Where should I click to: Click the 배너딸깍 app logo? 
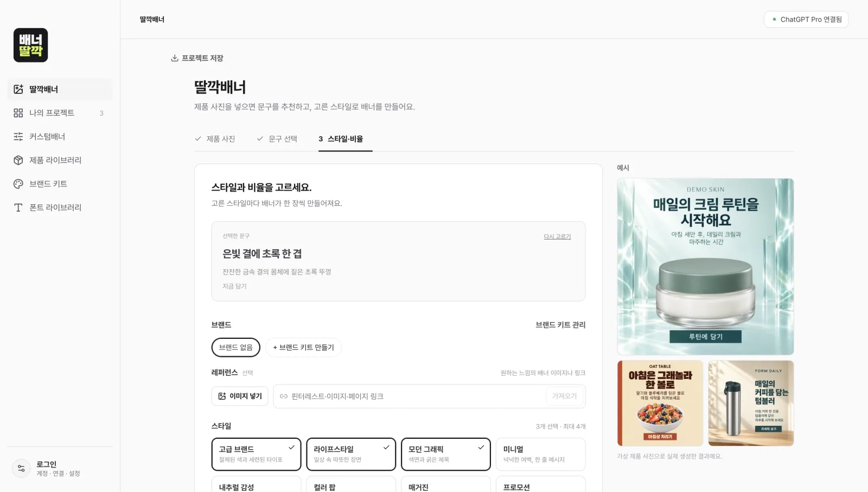(x=30, y=45)
